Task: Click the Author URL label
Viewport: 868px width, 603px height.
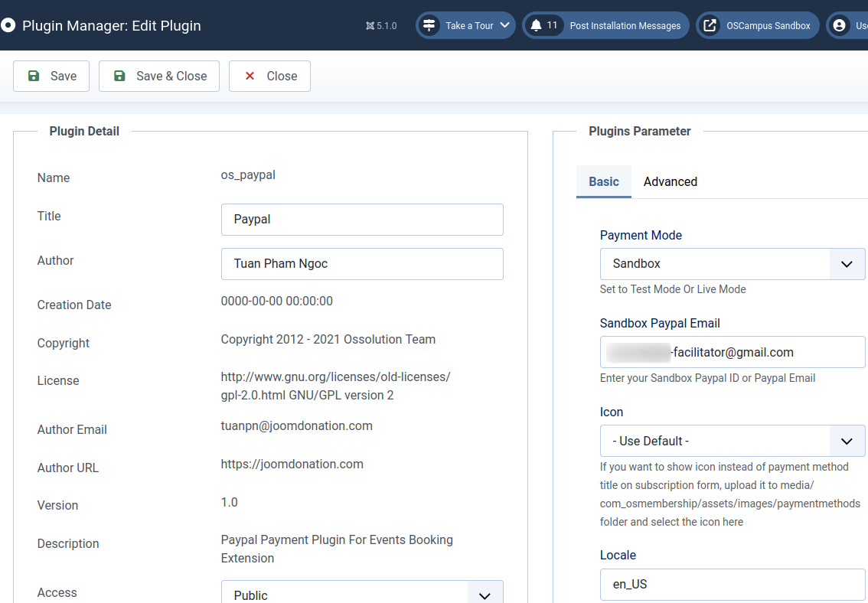Action: pyautogui.click(x=68, y=468)
